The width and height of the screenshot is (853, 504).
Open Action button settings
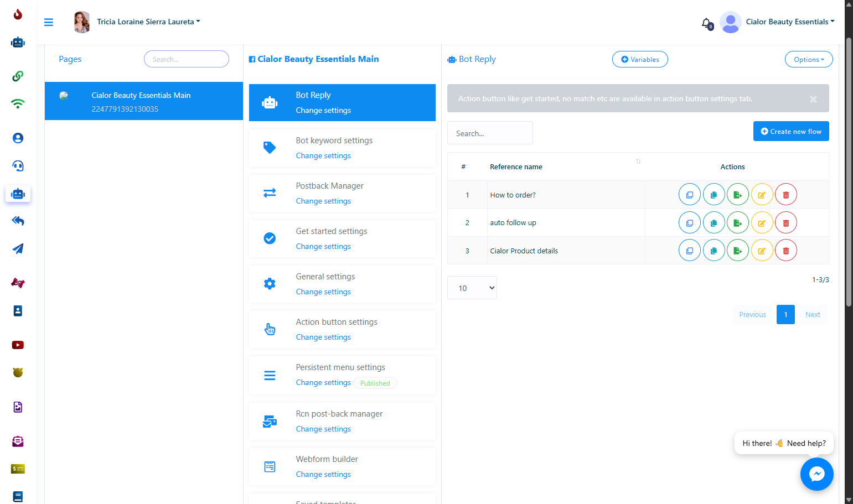[342, 329]
